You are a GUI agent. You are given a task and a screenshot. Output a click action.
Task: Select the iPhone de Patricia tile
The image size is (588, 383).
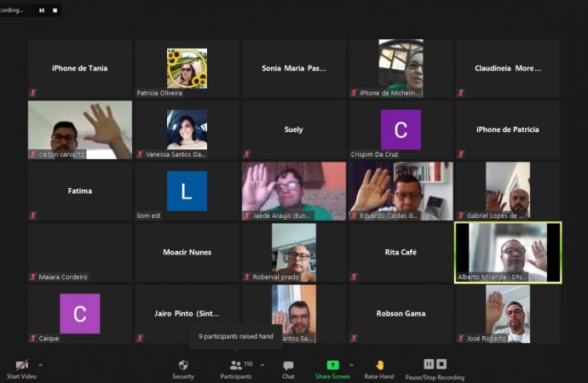pyautogui.click(x=508, y=129)
